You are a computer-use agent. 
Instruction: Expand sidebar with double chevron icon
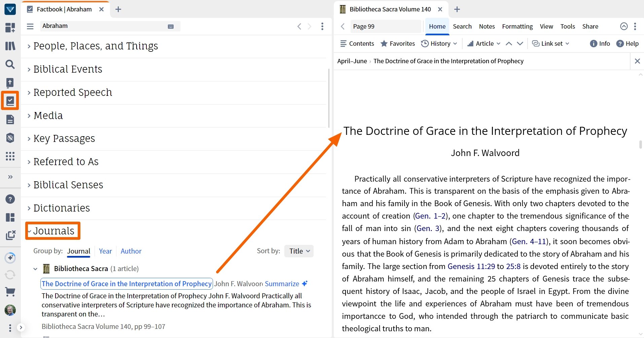[10, 177]
